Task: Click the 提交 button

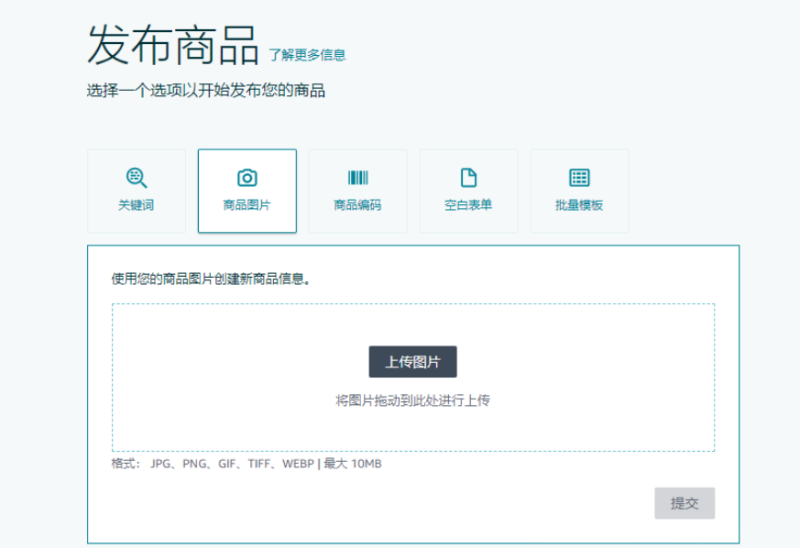Action: point(684,503)
